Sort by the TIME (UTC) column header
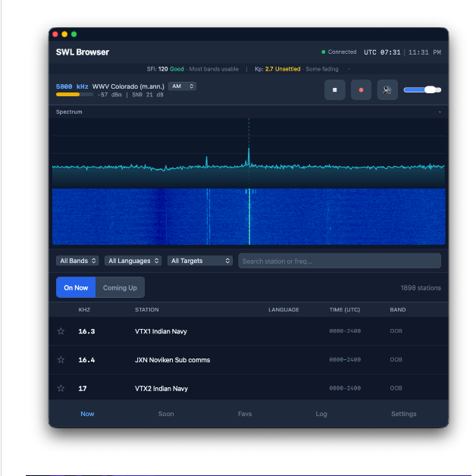The width and height of the screenshot is (476, 476). click(x=345, y=310)
